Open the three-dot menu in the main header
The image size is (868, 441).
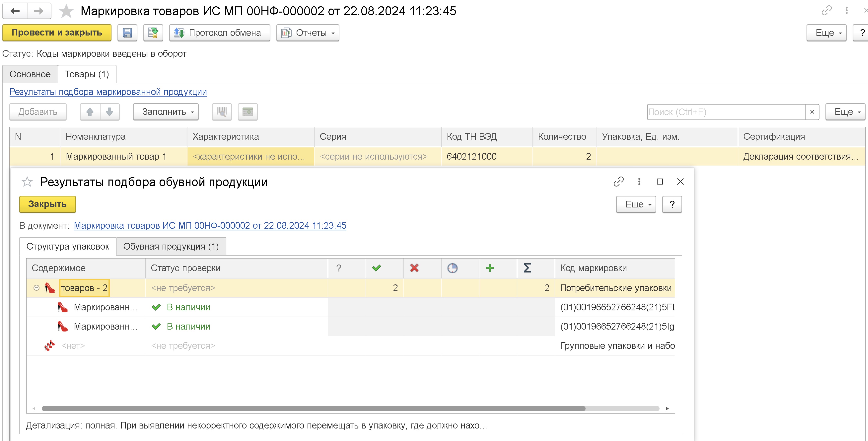tap(846, 10)
